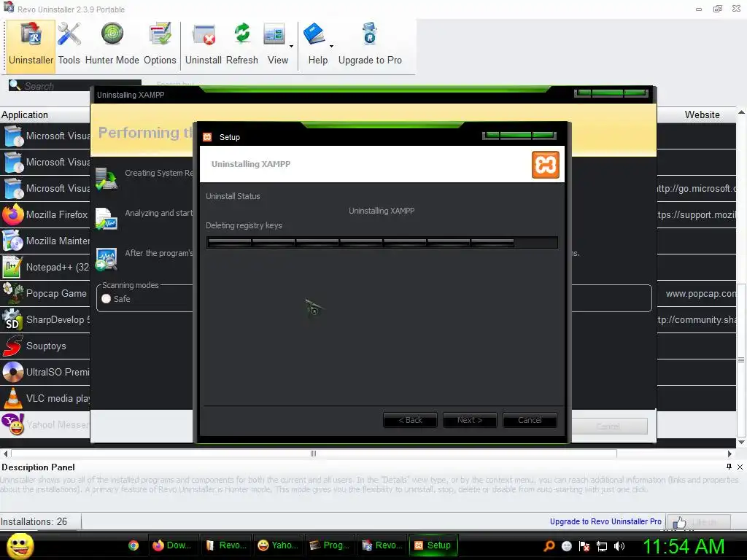
Task: Close the Description Panel
Action: [740, 467]
